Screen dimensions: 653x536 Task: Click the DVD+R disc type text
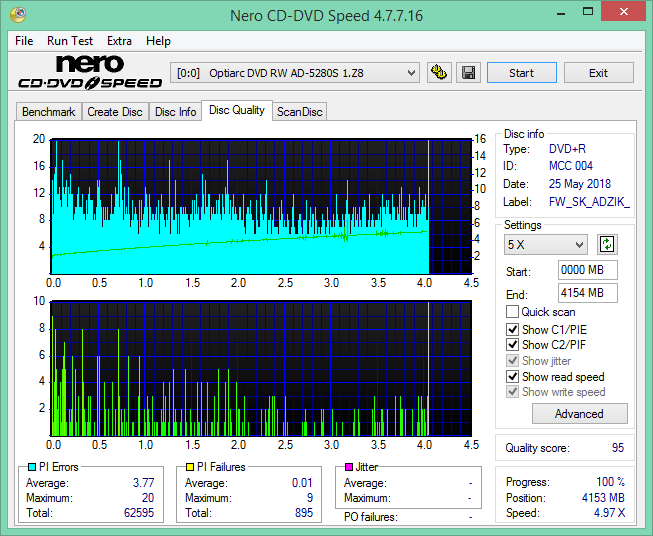click(x=567, y=149)
